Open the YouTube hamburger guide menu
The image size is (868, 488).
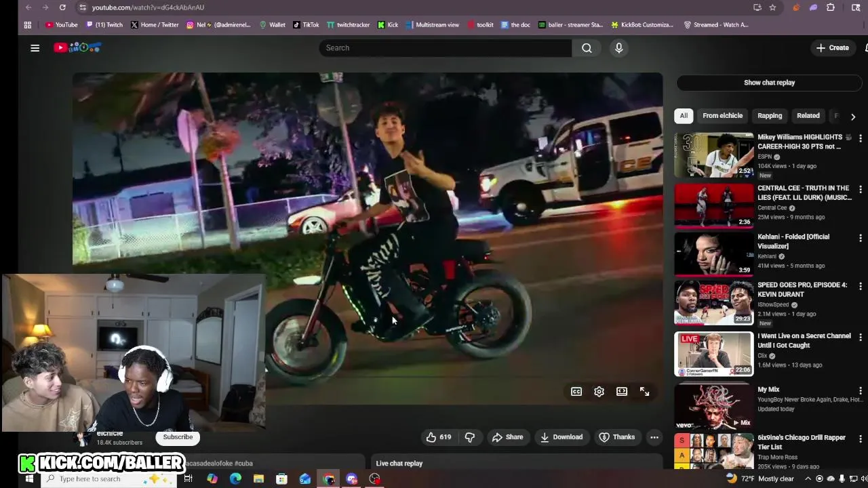(35, 48)
